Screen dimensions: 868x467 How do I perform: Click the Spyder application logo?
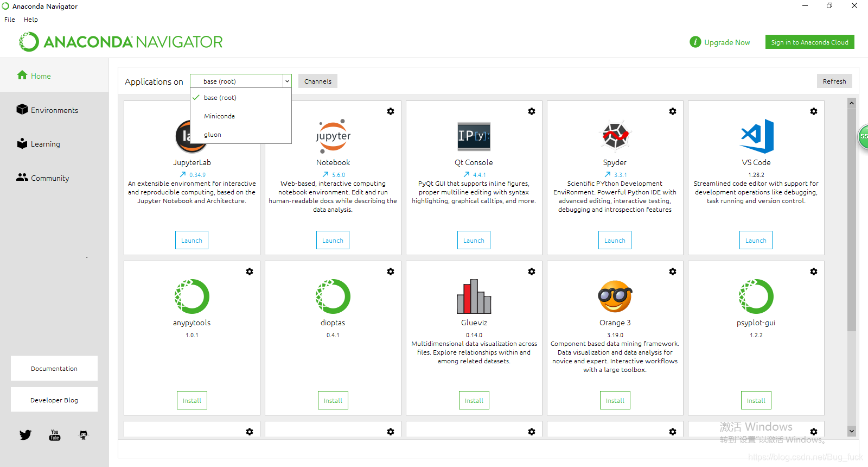[615, 135]
